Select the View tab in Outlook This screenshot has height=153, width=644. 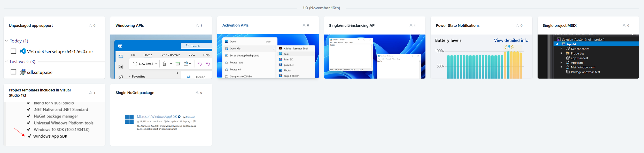[x=192, y=55]
